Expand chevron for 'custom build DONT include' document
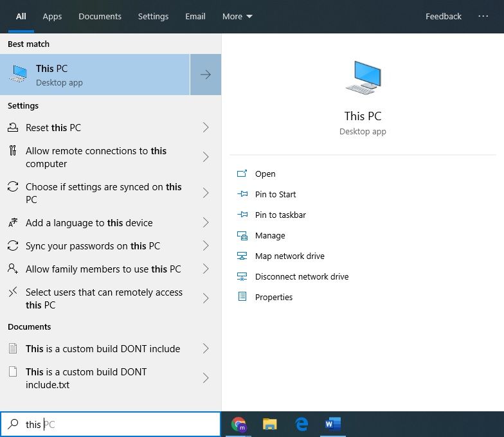Image resolution: width=504 pixels, height=437 pixels. point(206,348)
